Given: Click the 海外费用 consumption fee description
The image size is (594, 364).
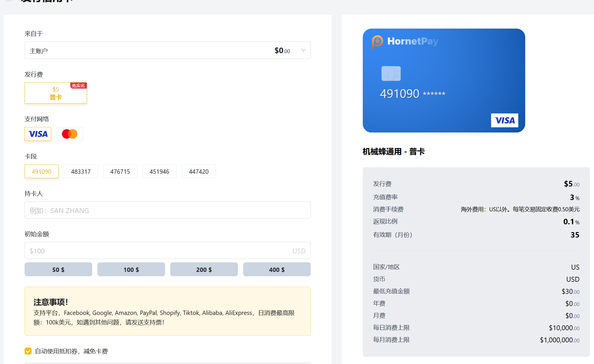Looking at the screenshot, I should 520,209.
